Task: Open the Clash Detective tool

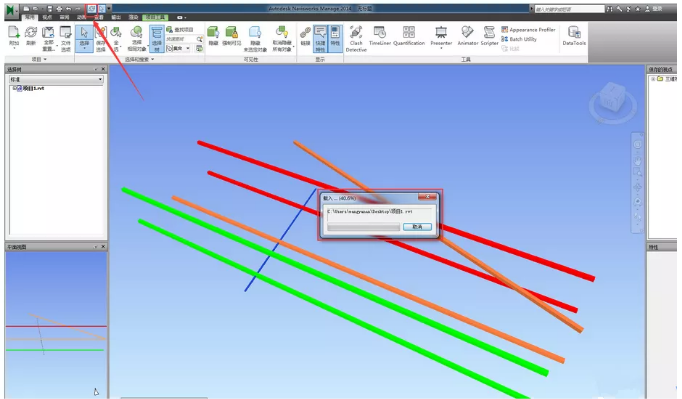Action: tap(356, 39)
